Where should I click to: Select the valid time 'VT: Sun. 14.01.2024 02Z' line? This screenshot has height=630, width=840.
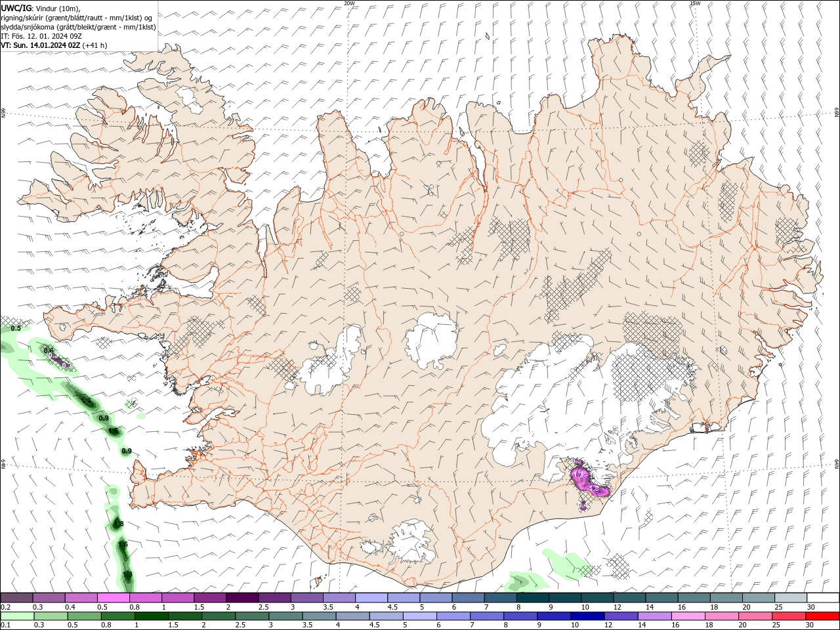(41, 45)
